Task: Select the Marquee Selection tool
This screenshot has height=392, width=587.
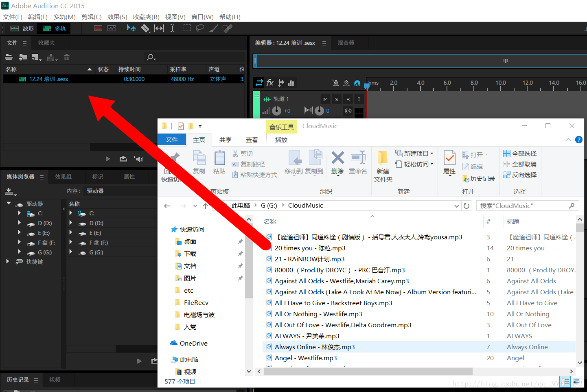Action: (187, 28)
